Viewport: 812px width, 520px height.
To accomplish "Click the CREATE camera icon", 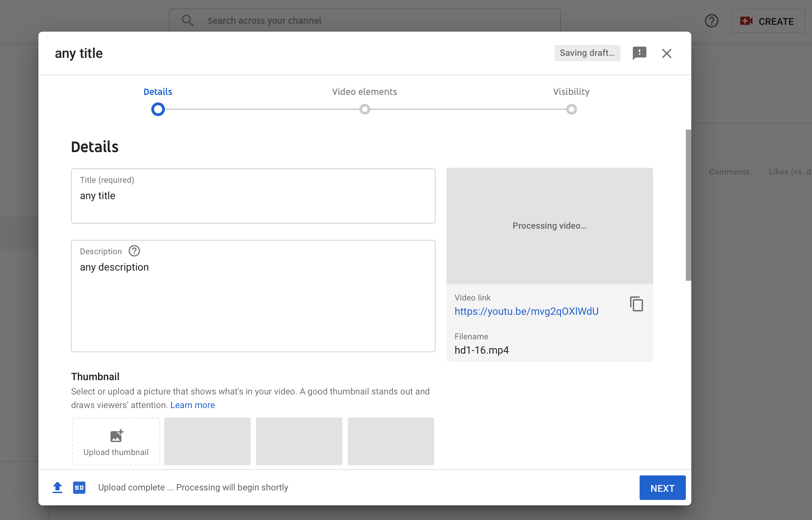I will pyautogui.click(x=746, y=21).
